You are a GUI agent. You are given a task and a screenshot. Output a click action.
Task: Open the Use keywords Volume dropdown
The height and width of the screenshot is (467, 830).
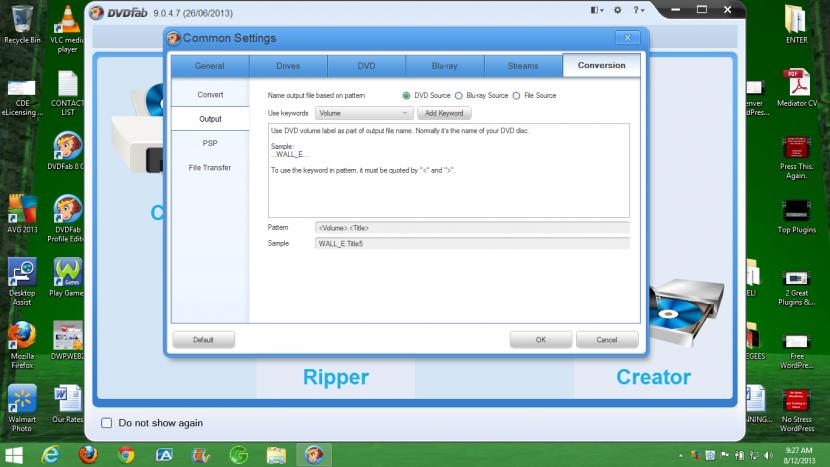pyautogui.click(x=364, y=113)
